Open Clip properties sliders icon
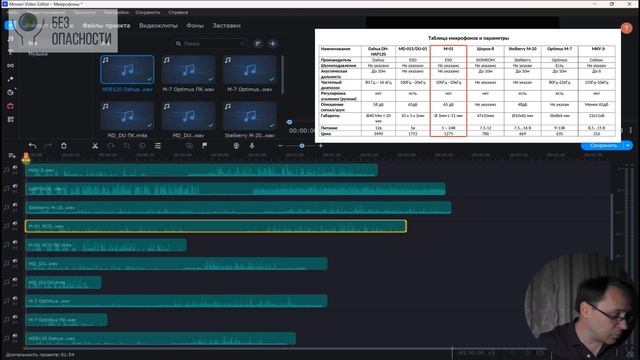 point(158,146)
